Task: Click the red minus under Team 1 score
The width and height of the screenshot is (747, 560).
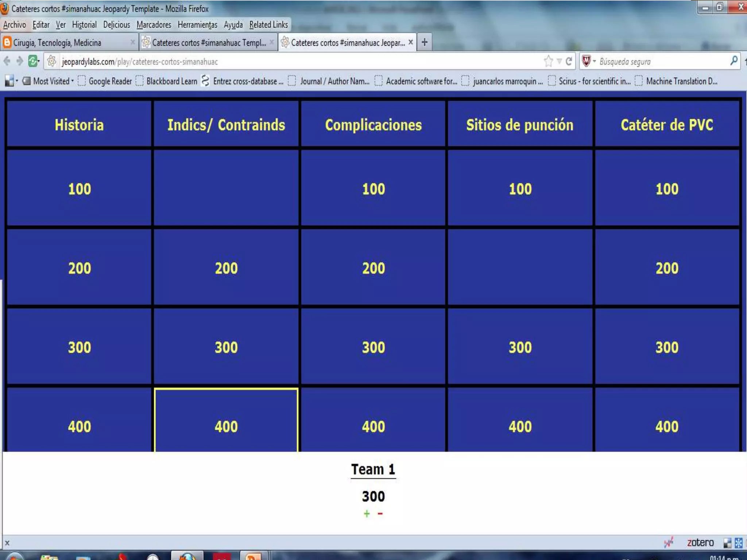Action: point(380,514)
